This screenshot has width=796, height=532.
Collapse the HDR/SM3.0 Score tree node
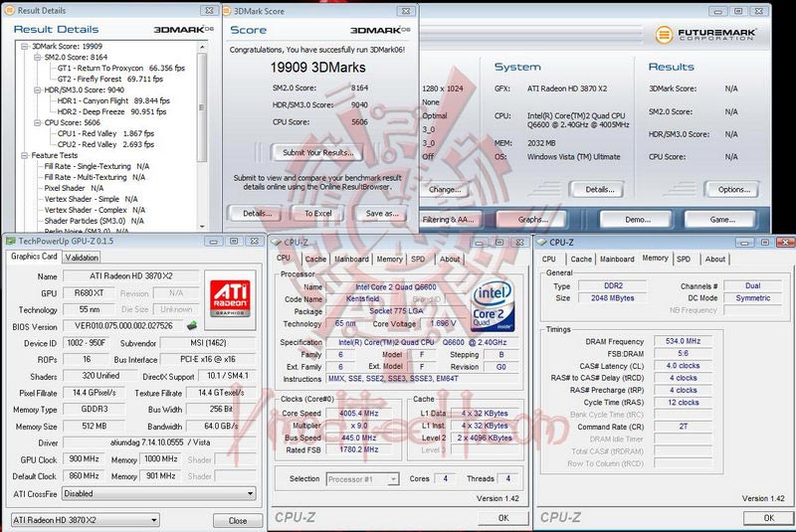point(37,89)
